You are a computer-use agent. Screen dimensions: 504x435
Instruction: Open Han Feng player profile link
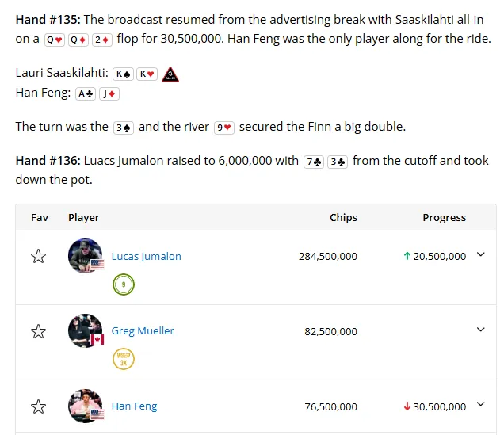pos(134,406)
